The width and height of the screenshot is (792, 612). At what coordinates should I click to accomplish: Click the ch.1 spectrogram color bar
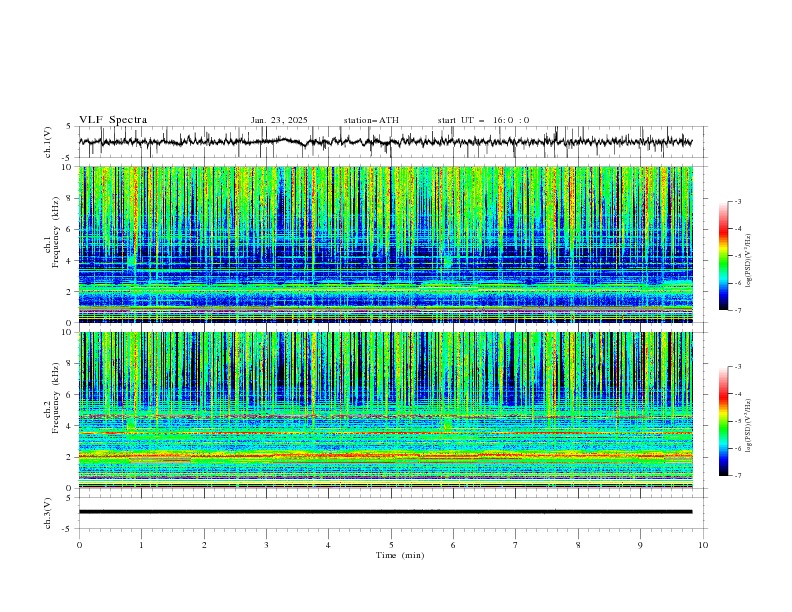tap(723, 256)
